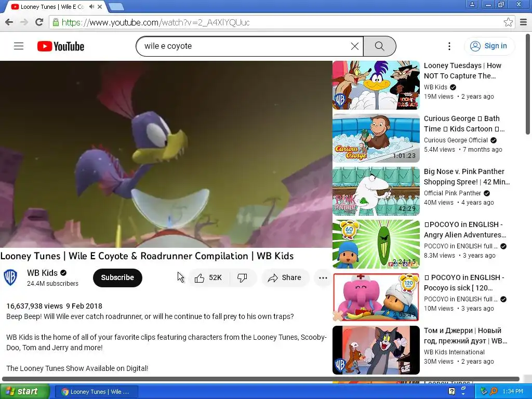Clear the search box with X

(354, 46)
